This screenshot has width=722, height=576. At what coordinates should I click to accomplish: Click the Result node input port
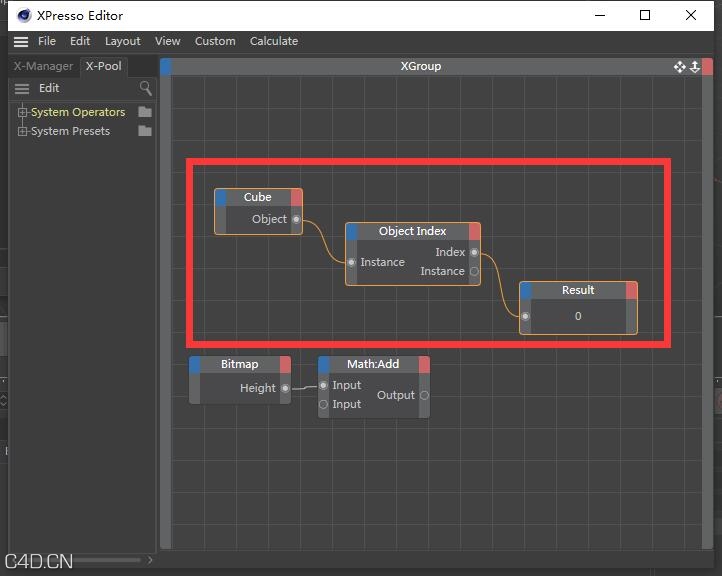(525, 316)
